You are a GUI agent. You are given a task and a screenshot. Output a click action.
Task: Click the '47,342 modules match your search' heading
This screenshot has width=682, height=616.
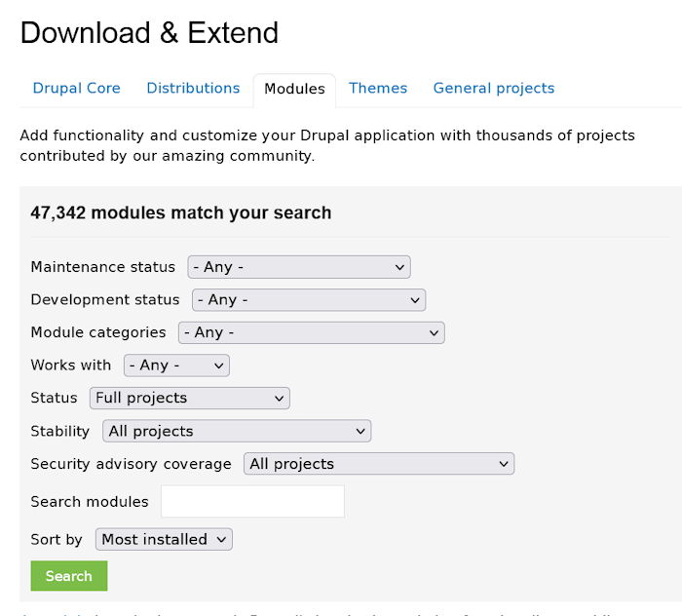click(x=181, y=213)
